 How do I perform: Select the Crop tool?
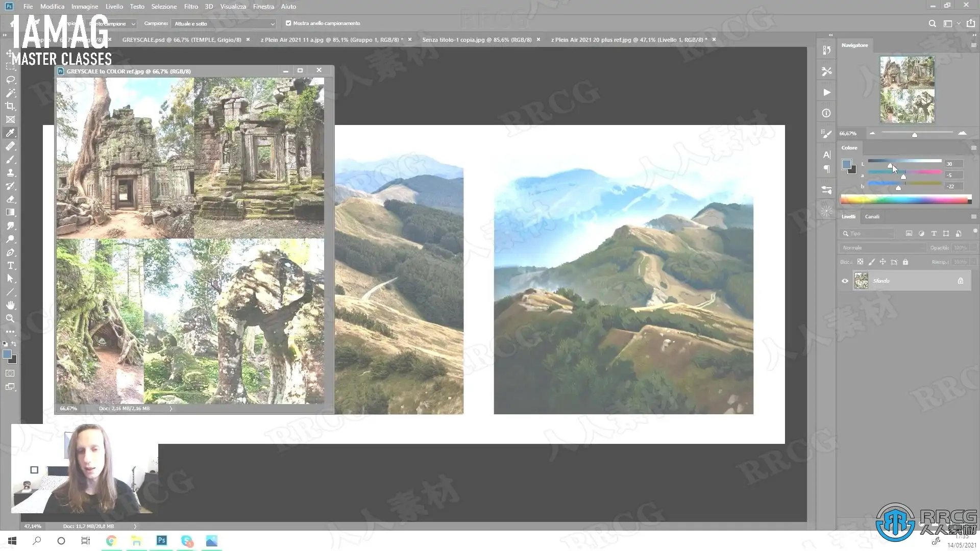pos(10,106)
